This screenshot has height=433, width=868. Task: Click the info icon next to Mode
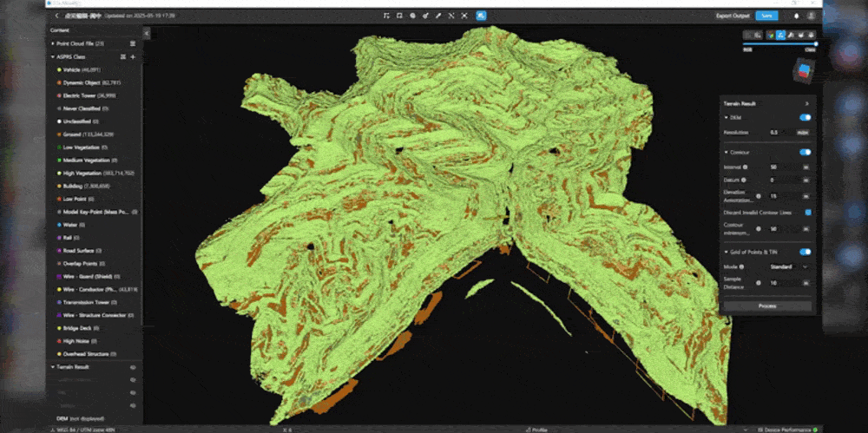742,266
